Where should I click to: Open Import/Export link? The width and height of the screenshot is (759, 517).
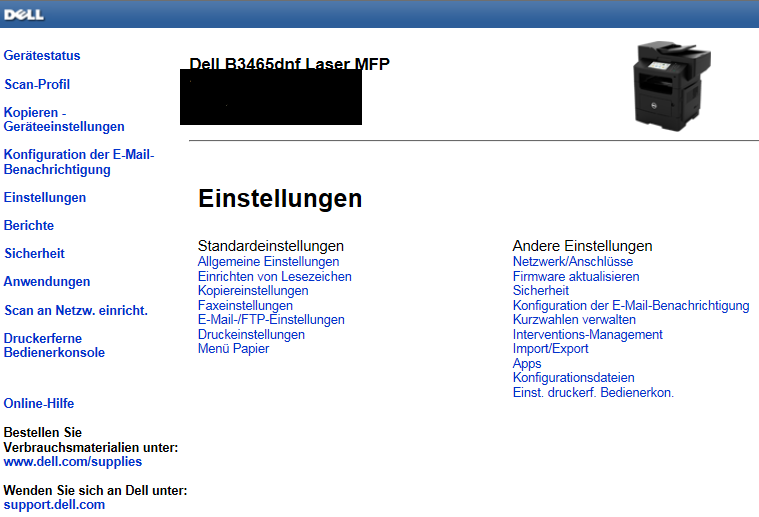point(550,349)
